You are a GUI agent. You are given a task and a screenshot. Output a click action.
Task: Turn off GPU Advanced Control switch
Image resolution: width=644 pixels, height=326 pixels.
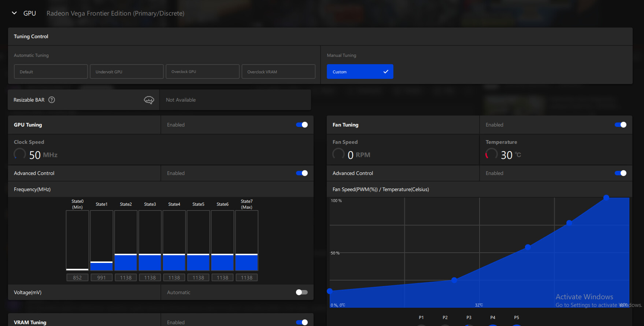[x=301, y=173]
